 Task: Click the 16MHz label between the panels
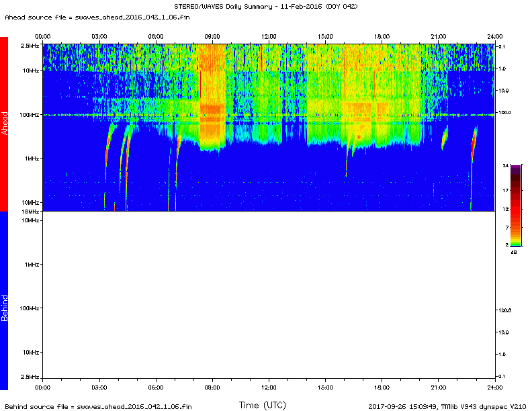tap(30, 212)
